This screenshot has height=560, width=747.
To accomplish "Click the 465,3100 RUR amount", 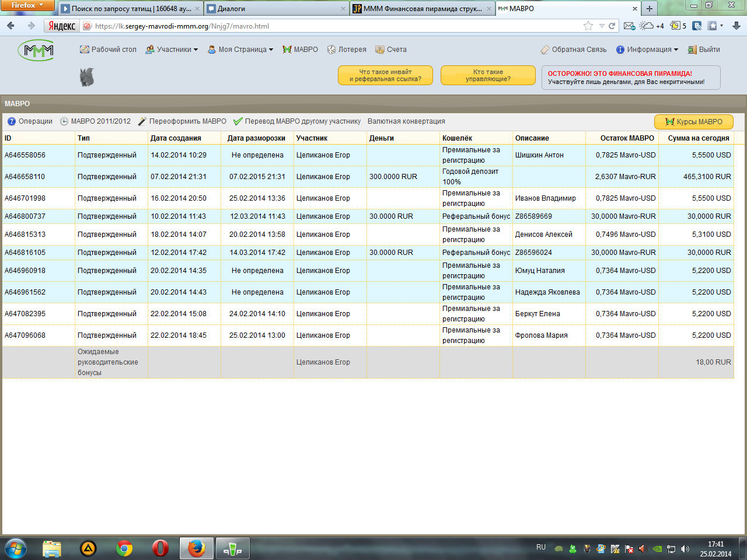I will pyautogui.click(x=707, y=177).
